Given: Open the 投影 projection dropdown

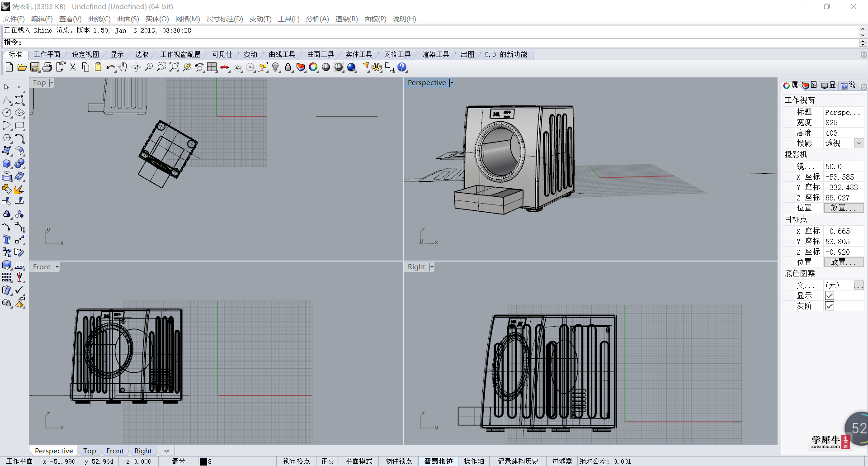Looking at the screenshot, I should point(859,143).
